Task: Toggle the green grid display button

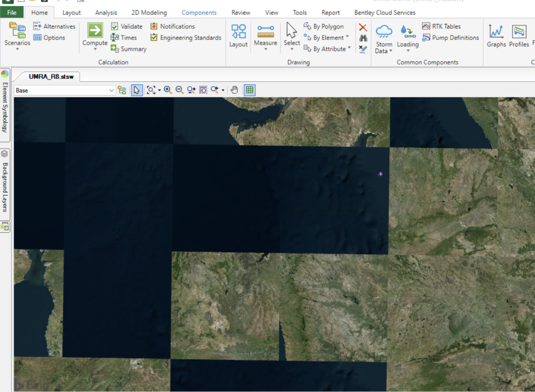Action: [250, 90]
